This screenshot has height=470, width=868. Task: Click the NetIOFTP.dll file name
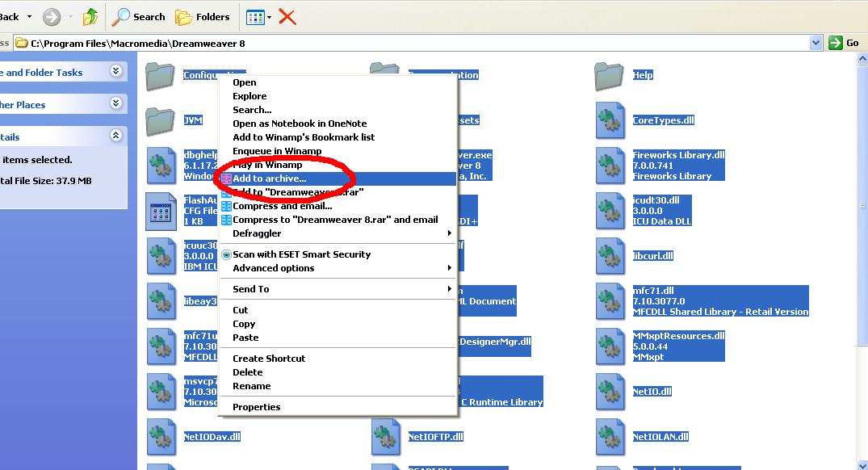tap(436, 437)
